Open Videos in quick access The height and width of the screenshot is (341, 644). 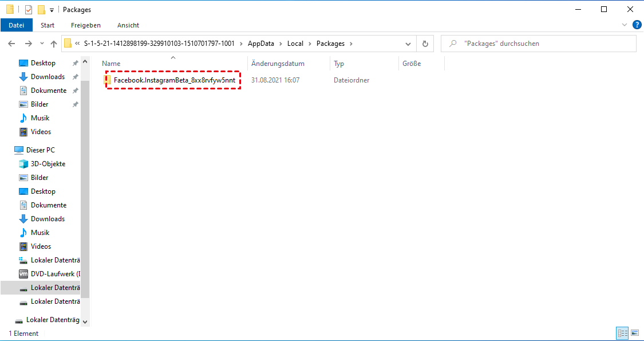point(41,132)
